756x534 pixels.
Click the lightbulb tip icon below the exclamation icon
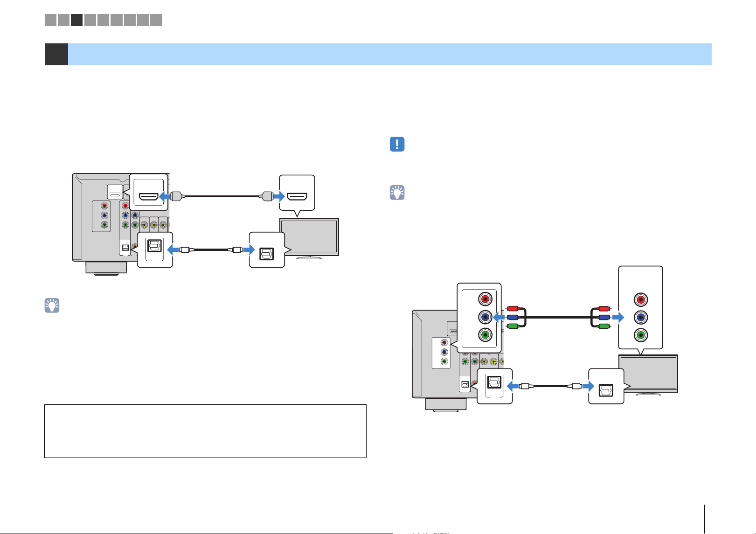pos(397,193)
